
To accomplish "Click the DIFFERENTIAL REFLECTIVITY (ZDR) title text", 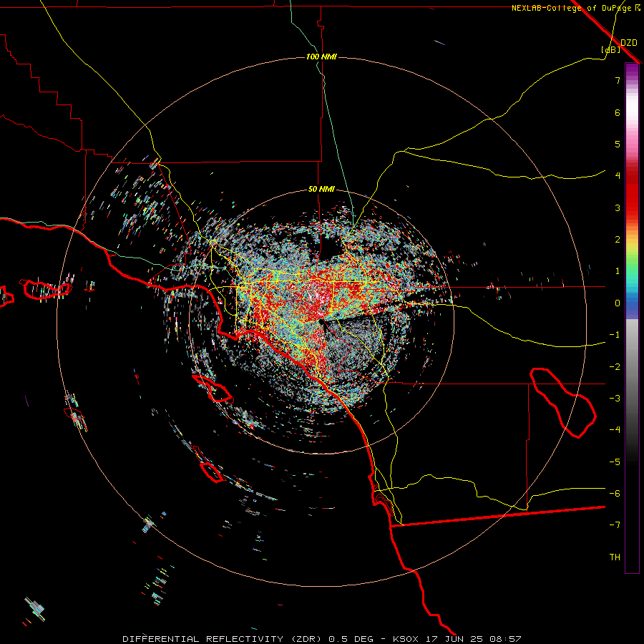I will (x=223, y=639).
